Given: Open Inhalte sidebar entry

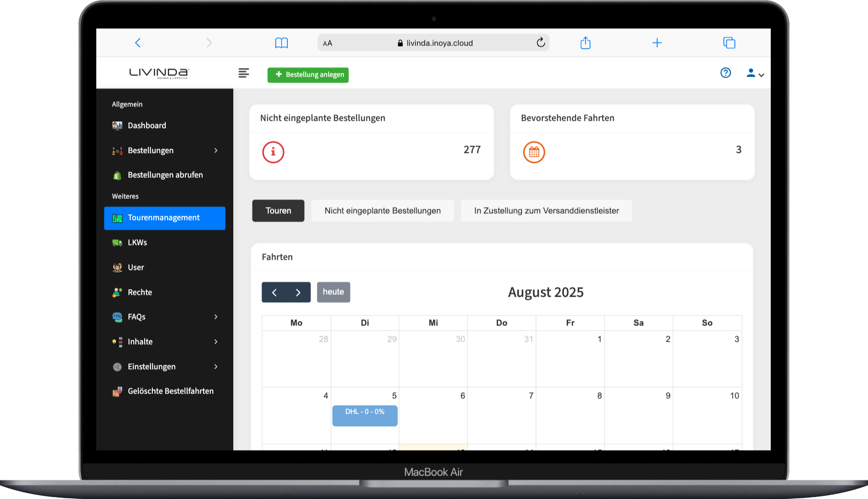Looking at the screenshot, I should click(164, 342).
